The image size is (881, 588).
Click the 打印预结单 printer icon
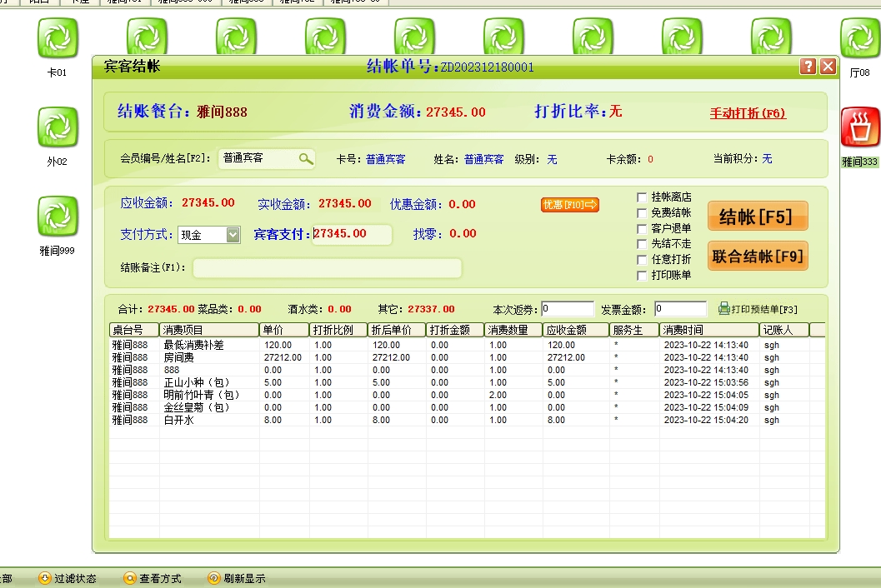coord(723,308)
